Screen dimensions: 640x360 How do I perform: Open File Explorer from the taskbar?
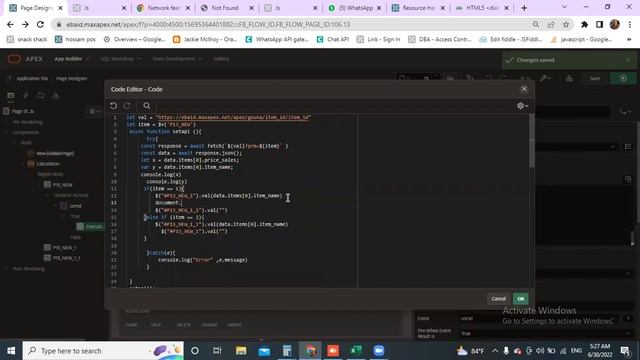pyautogui.click(x=241, y=351)
